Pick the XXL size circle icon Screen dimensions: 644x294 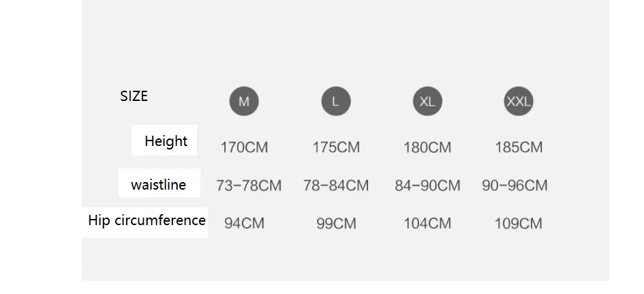pos(519,101)
